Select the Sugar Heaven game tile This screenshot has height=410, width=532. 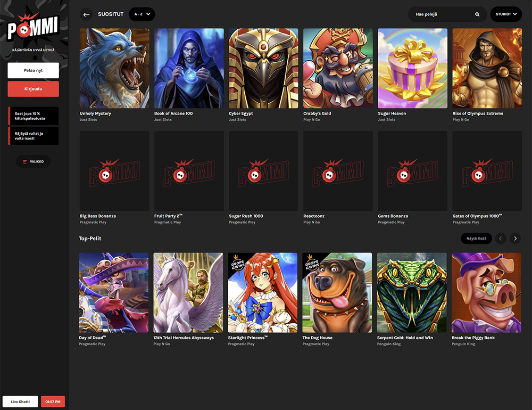pyautogui.click(x=412, y=68)
